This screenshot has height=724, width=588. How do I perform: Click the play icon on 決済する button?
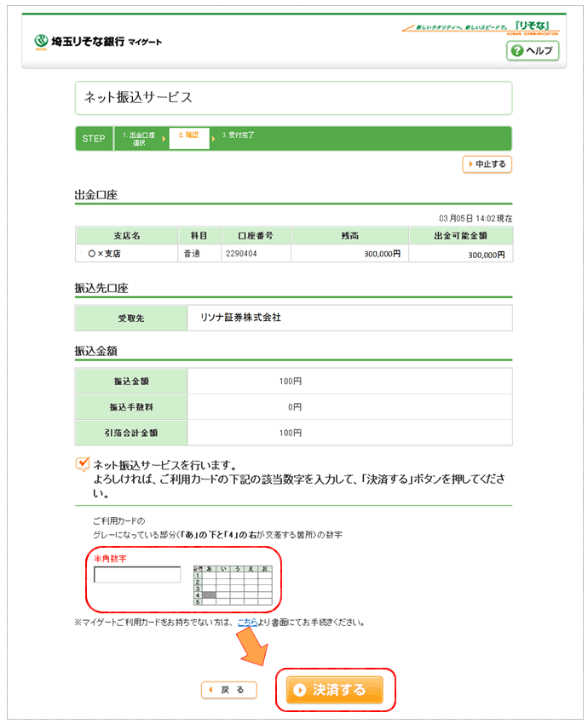pyautogui.click(x=298, y=689)
